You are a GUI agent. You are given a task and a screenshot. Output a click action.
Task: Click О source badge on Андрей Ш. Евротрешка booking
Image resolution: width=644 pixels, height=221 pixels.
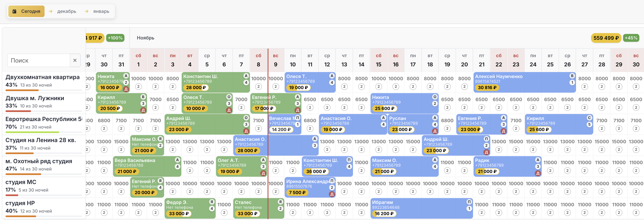click(x=246, y=118)
